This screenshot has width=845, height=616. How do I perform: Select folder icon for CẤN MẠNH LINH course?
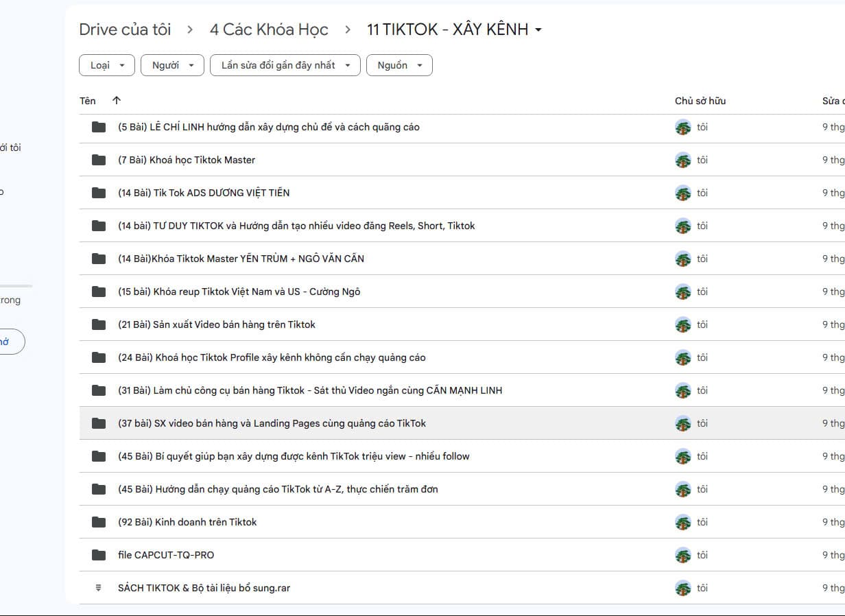[99, 390]
